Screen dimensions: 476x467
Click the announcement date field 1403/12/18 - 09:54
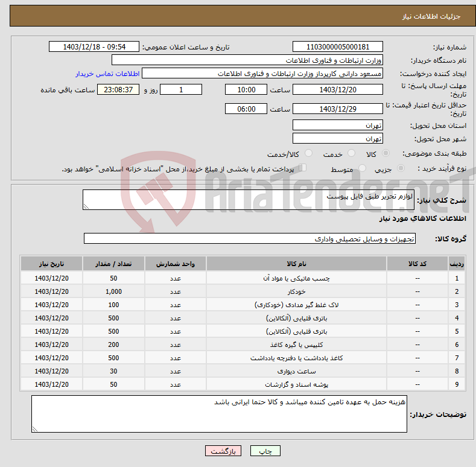[94, 47]
